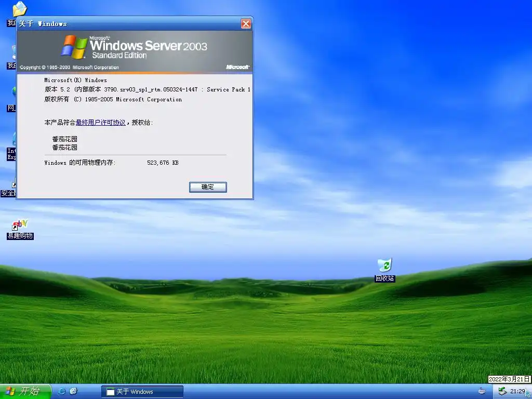Click the folder icon at top-left of desktop

point(20,9)
